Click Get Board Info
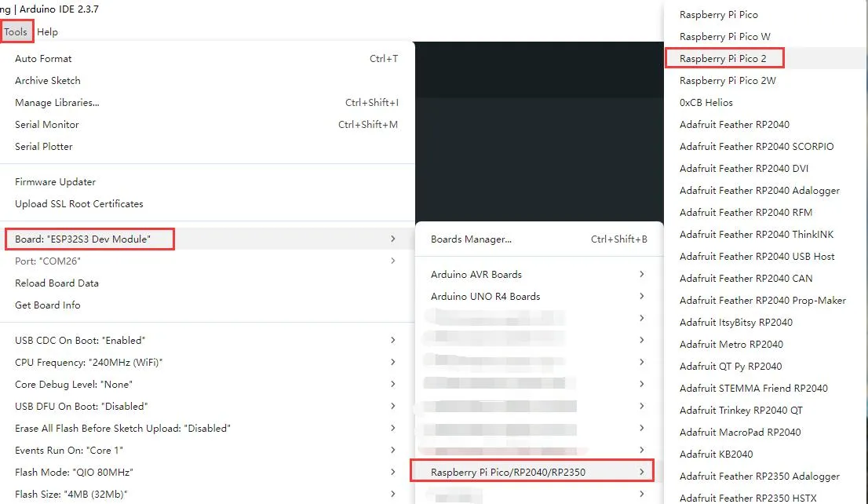Screen dimensions: 868x504 pyautogui.click(x=48, y=305)
